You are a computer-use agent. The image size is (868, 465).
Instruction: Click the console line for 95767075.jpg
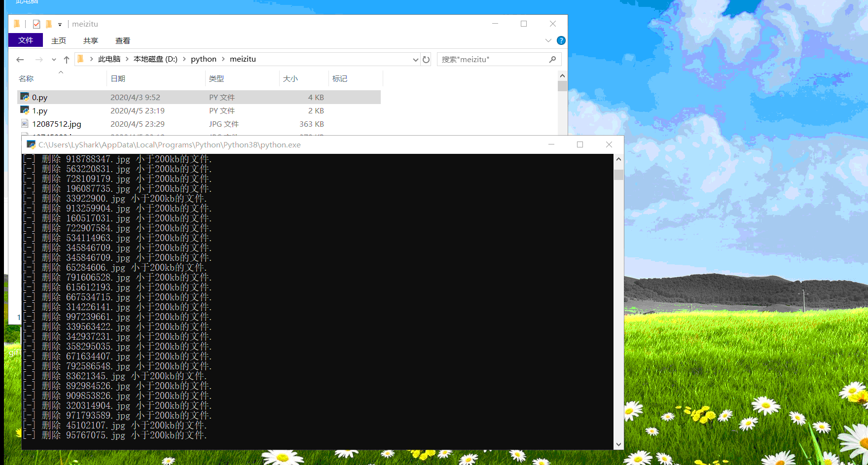[114, 435]
